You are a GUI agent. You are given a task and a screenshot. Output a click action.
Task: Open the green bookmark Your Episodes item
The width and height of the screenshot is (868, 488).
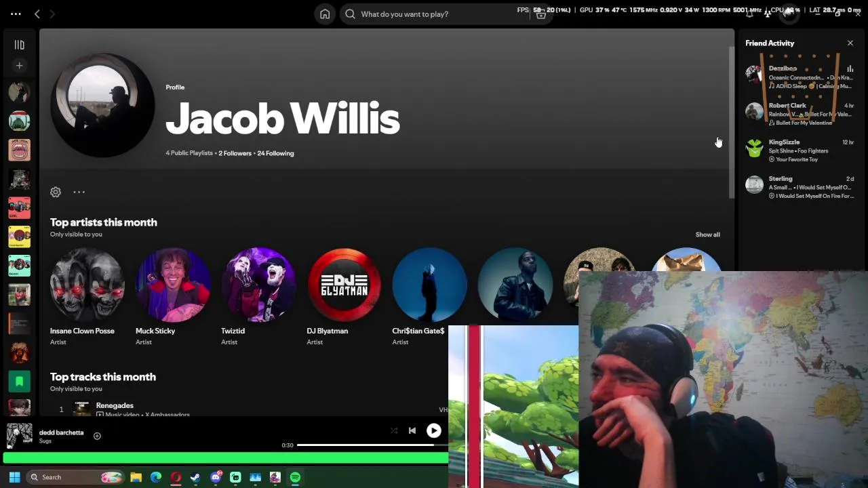[19, 382]
